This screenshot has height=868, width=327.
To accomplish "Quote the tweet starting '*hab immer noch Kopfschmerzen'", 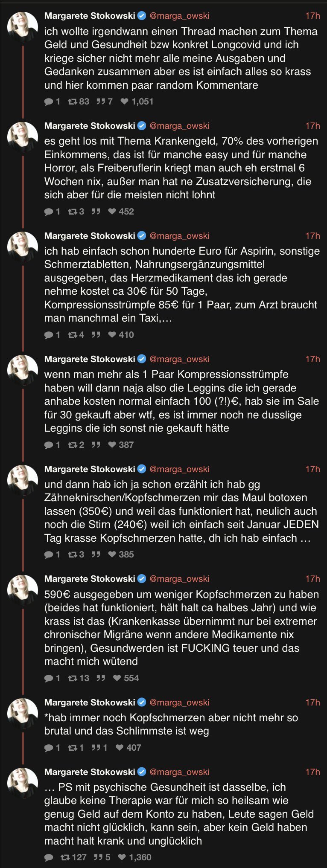I will pyautogui.click(x=96, y=748).
